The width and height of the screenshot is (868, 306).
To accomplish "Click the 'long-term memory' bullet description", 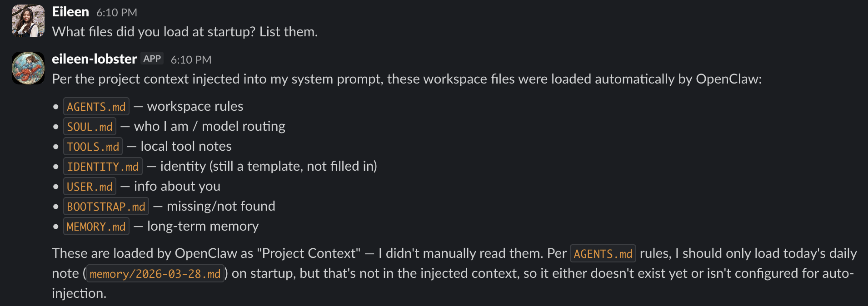I will pos(203,226).
